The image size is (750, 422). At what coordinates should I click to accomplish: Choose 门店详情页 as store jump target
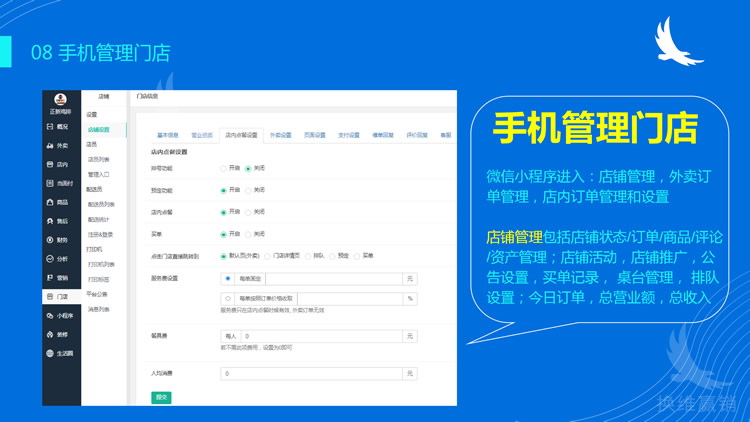(267, 256)
